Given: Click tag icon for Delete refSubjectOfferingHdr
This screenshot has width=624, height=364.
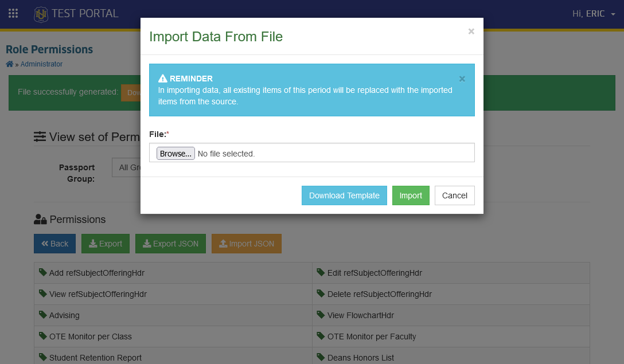Looking at the screenshot, I should click(x=321, y=293).
